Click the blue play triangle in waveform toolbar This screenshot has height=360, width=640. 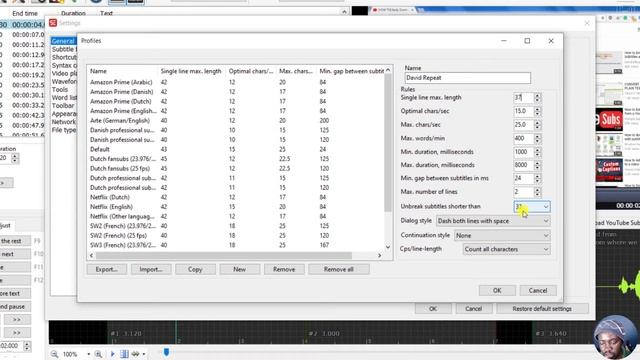click(x=112, y=354)
